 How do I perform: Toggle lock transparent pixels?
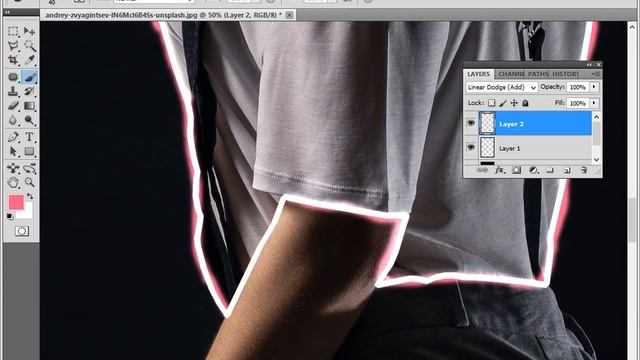coord(491,103)
